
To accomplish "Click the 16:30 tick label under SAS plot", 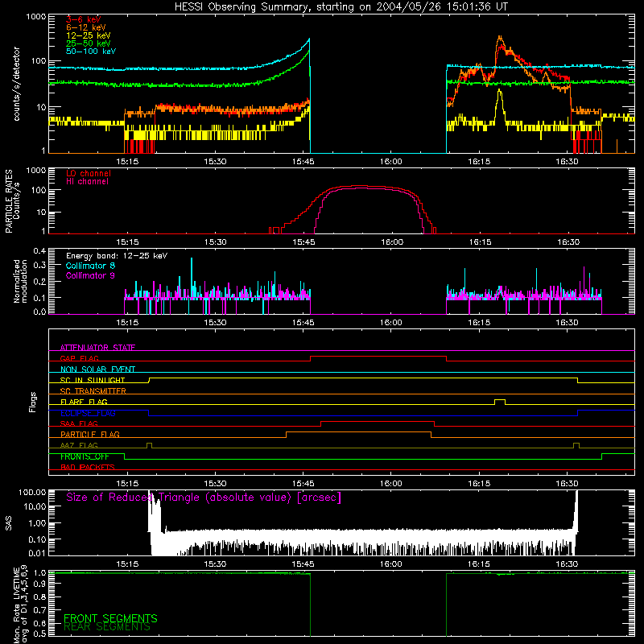I will [567, 564].
